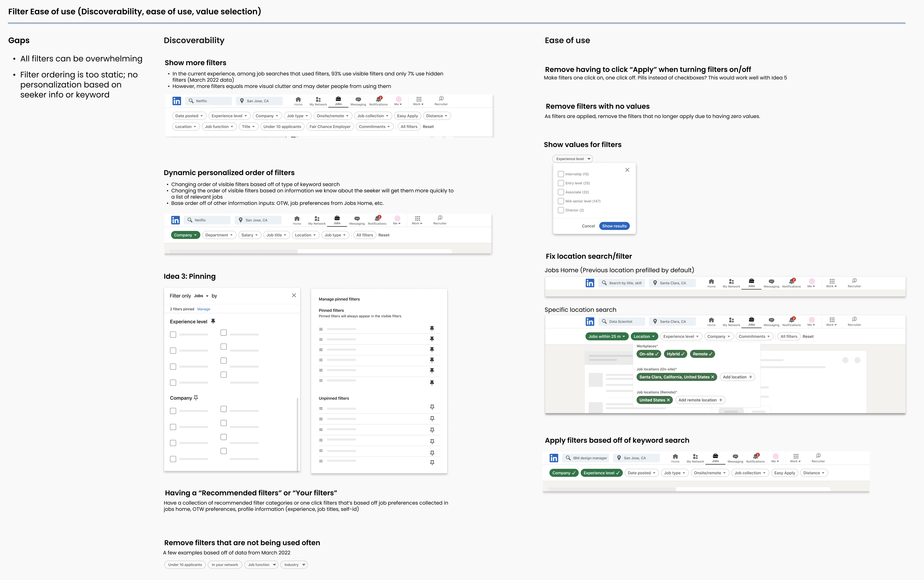924x580 pixels.
Task: Click the Work grid icon in IBM design manager mockup
Action: 796,456
